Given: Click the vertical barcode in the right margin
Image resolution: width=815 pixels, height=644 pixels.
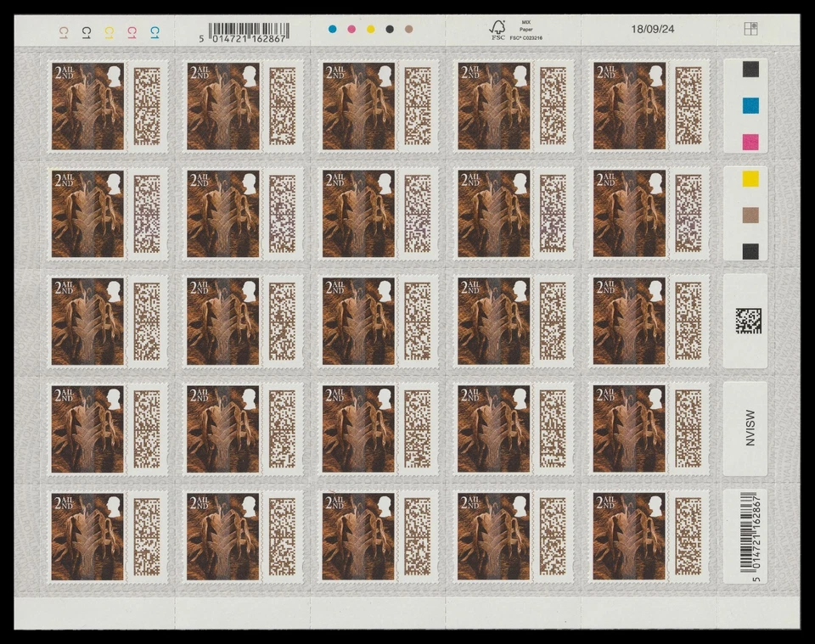Looking at the screenshot, I should 749,535.
